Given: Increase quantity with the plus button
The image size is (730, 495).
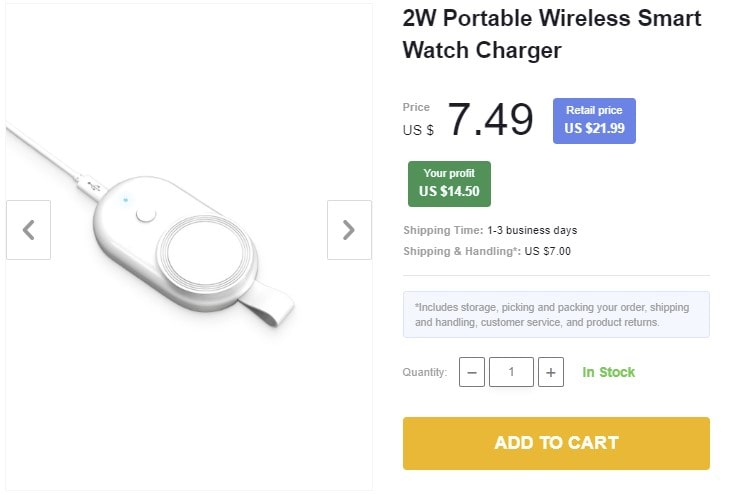Looking at the screenshot, I should point(550,372).
